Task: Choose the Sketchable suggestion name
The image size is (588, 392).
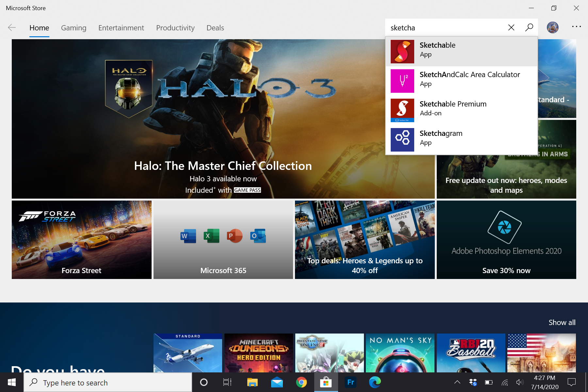Action: 437,45
